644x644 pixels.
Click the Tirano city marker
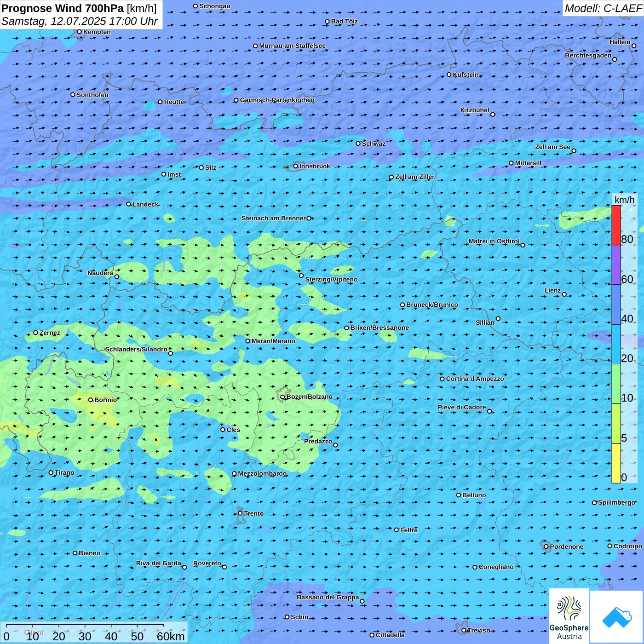tap(51, 472)
